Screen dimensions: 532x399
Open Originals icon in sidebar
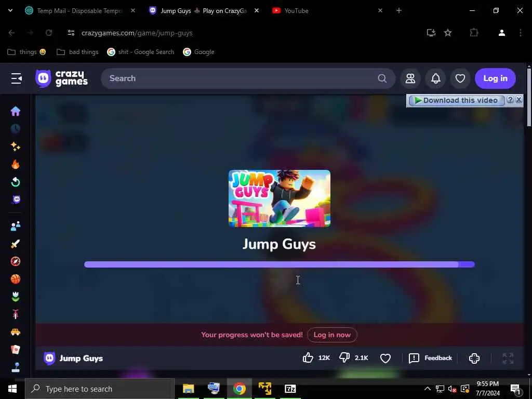click(16, 199)
